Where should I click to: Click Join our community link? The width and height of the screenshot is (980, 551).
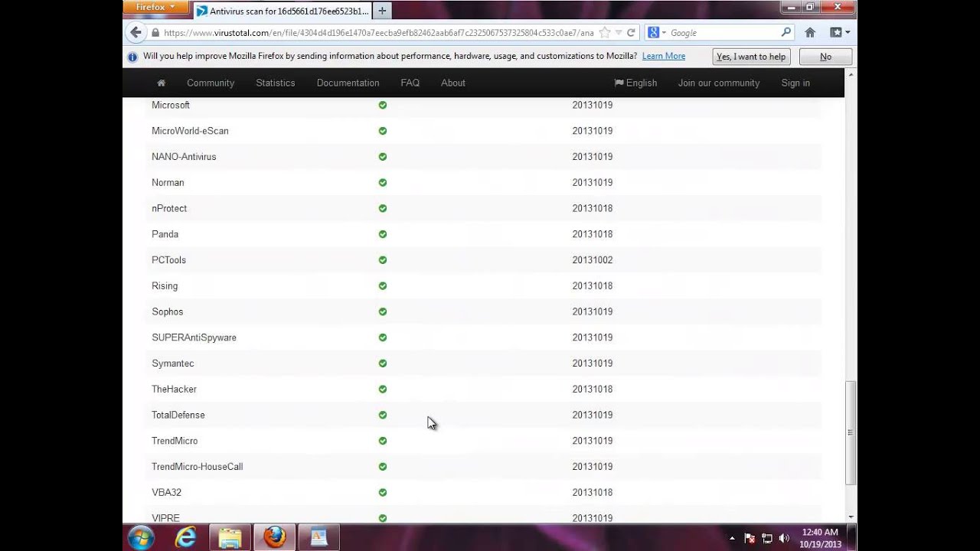tap(719, 83)
